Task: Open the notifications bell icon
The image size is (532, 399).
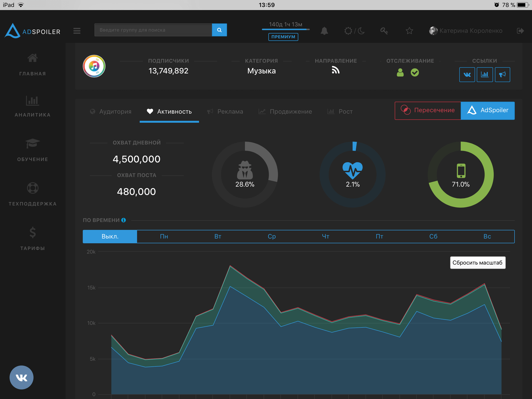Action: click(324, 31)
